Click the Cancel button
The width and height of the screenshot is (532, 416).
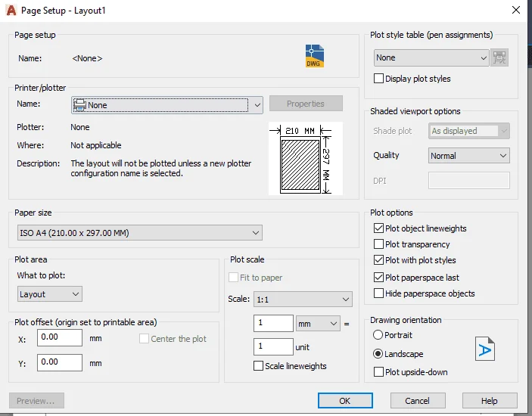pos(418,401)
